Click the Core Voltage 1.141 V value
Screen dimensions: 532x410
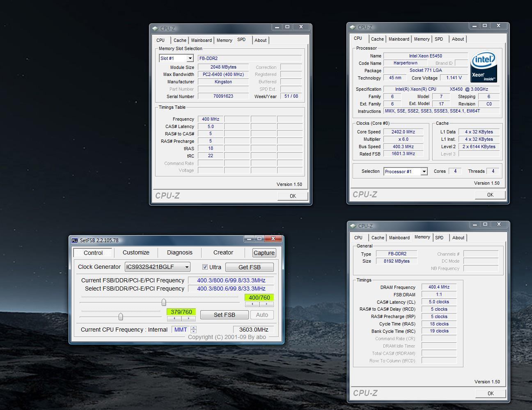tap(454, 78)
